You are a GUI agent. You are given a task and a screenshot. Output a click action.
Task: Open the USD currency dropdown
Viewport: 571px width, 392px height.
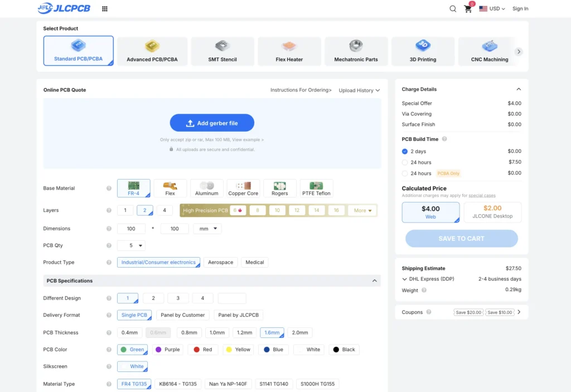tap(492, 9)
